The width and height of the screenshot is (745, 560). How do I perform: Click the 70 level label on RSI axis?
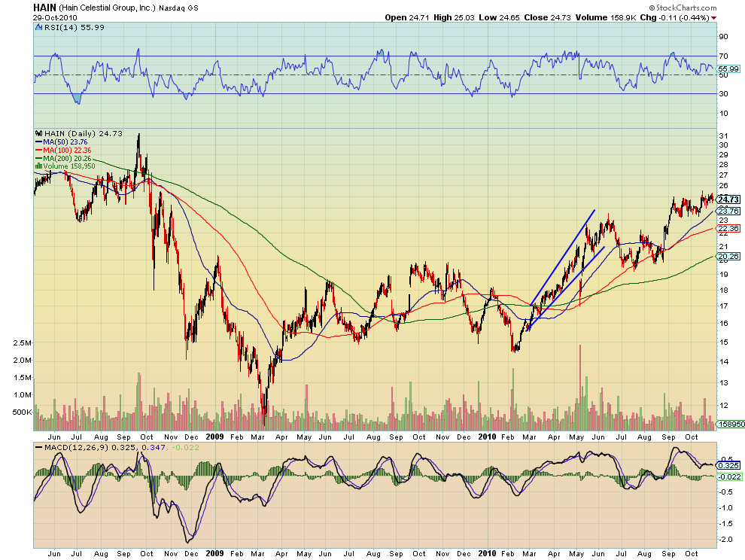723,56
